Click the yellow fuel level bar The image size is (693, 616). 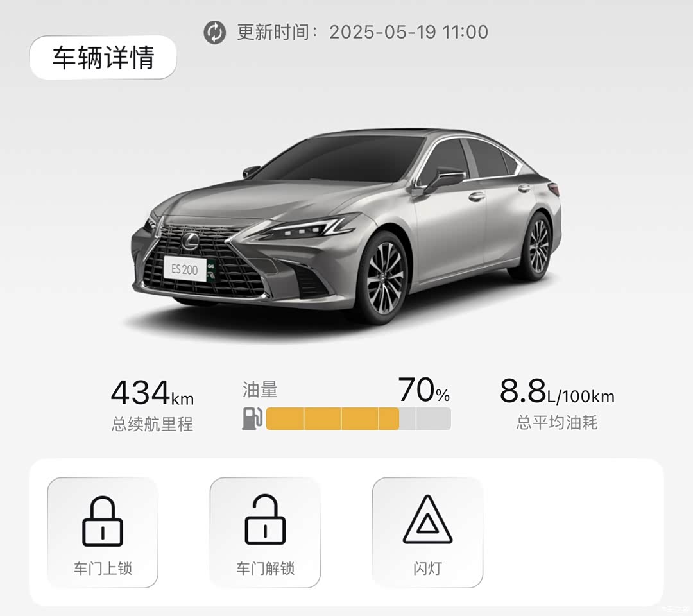tap(332, 418)
